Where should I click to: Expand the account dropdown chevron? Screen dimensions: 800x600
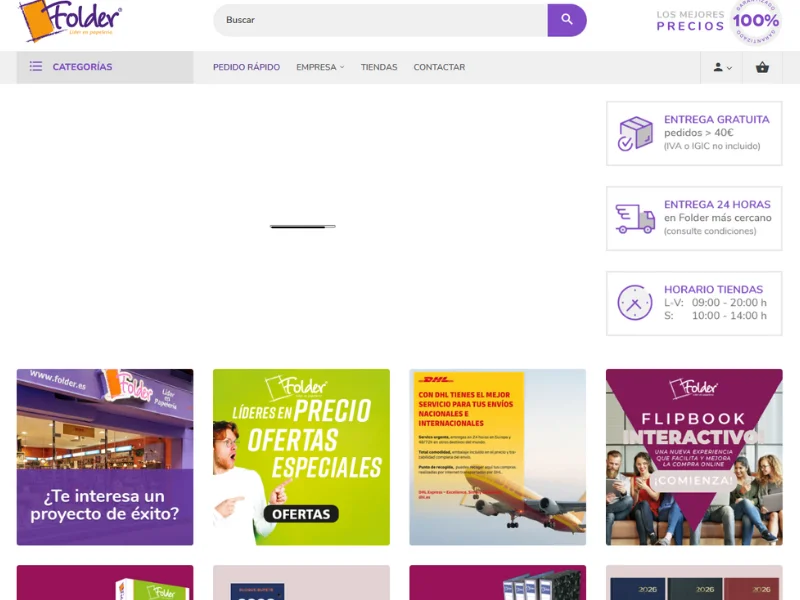(x=729, y=68)
